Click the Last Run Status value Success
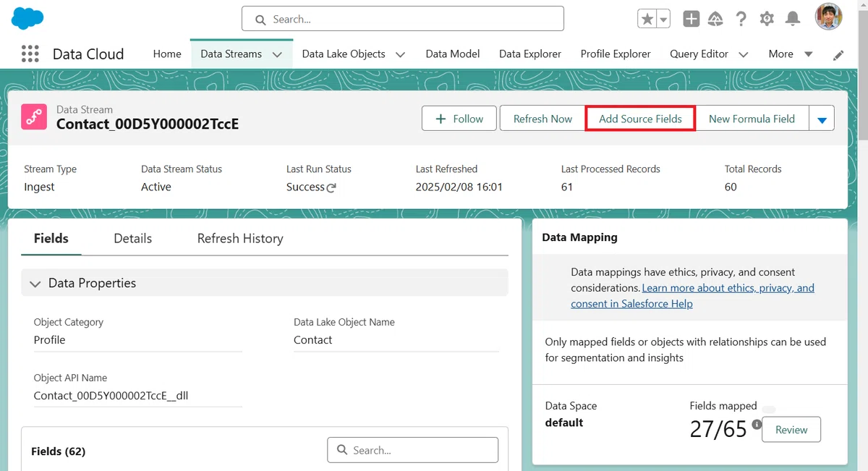This screenshot has width=868, height=471. (305, 187)
